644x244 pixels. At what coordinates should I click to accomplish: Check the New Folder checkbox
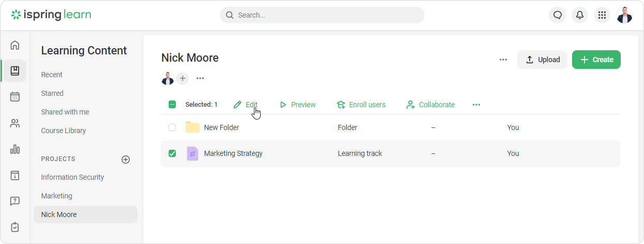[172, 127]
